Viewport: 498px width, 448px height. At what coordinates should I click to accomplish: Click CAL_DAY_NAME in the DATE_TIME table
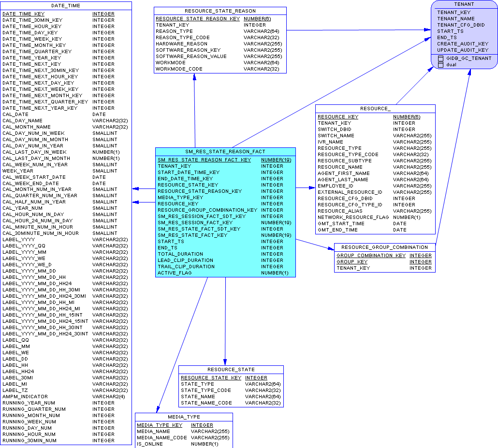pos(22,121)
